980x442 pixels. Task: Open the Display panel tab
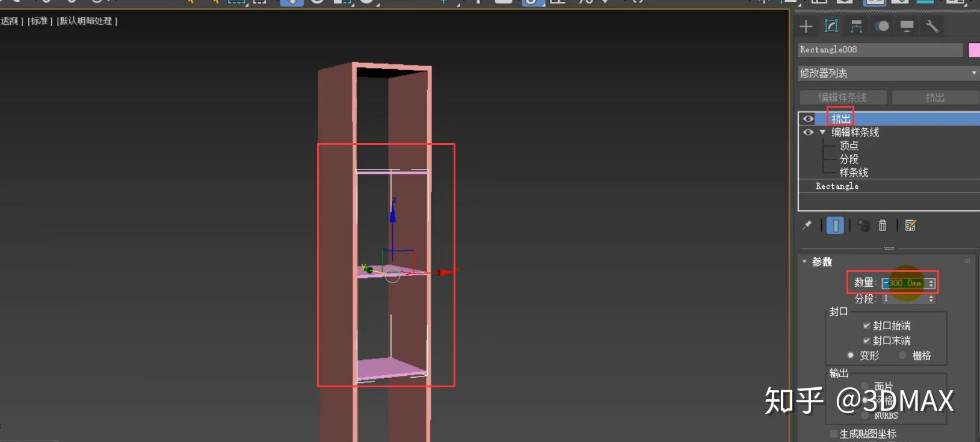coord(907,26)
